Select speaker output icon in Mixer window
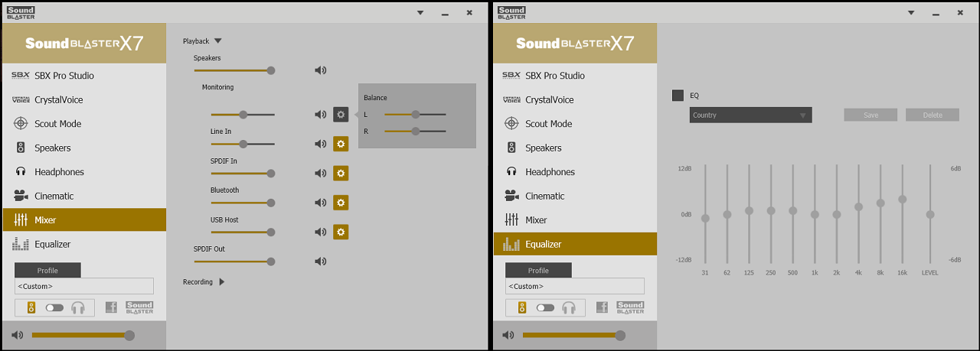This screenshot has width=980, height=351. (x=31, y=307)
